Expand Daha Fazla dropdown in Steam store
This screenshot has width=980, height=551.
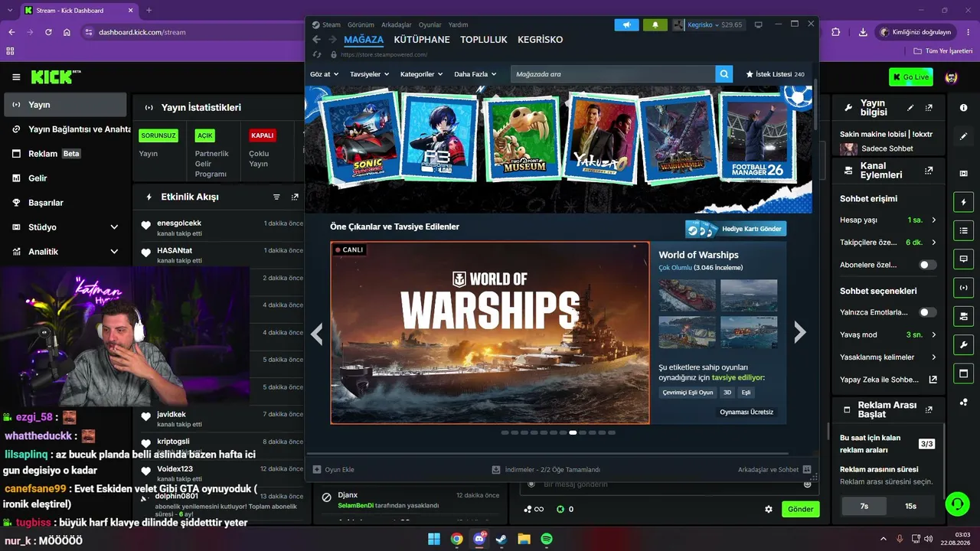pyautogui.click(x=475, y=74)
